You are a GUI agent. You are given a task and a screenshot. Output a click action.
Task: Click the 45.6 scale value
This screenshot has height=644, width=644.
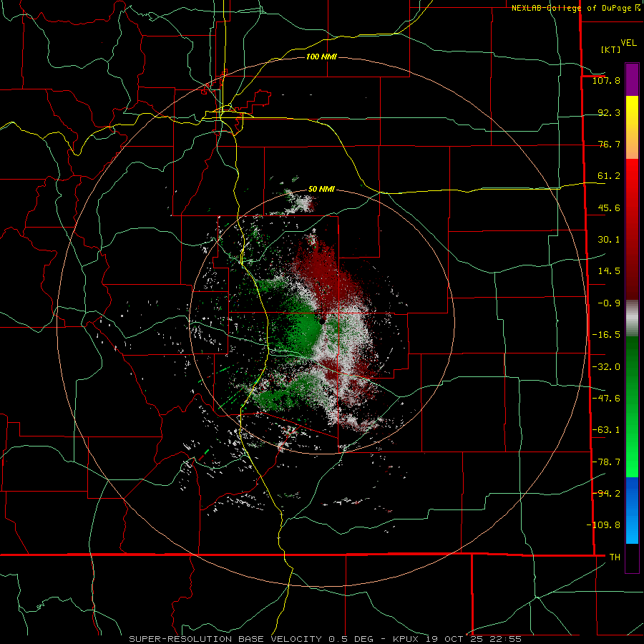[x=609, y=208]
